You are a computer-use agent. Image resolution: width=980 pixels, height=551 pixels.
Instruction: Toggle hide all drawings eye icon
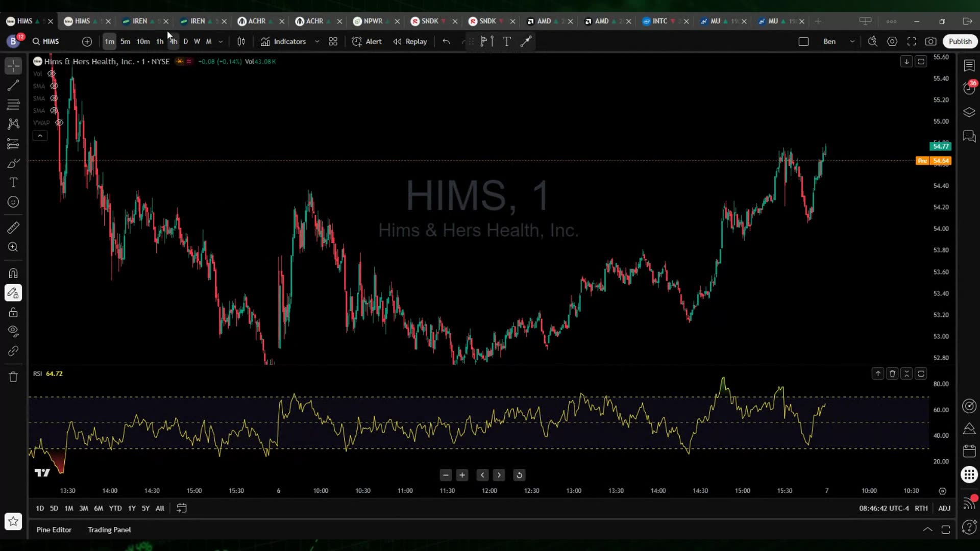tap(13, 331)
